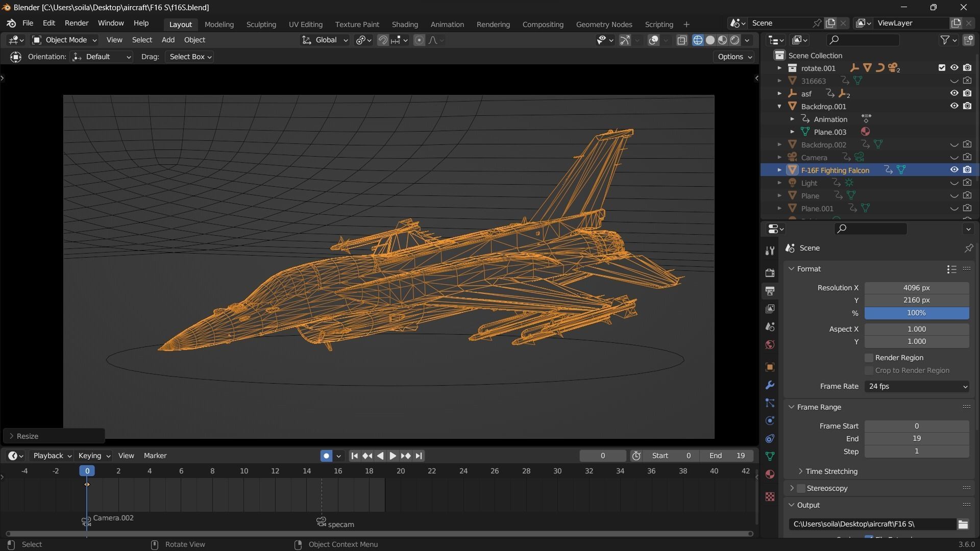Click the add workspace plus icon
Image resolution: width=980 pixels, height=551 pixels.
coord(687,24)
